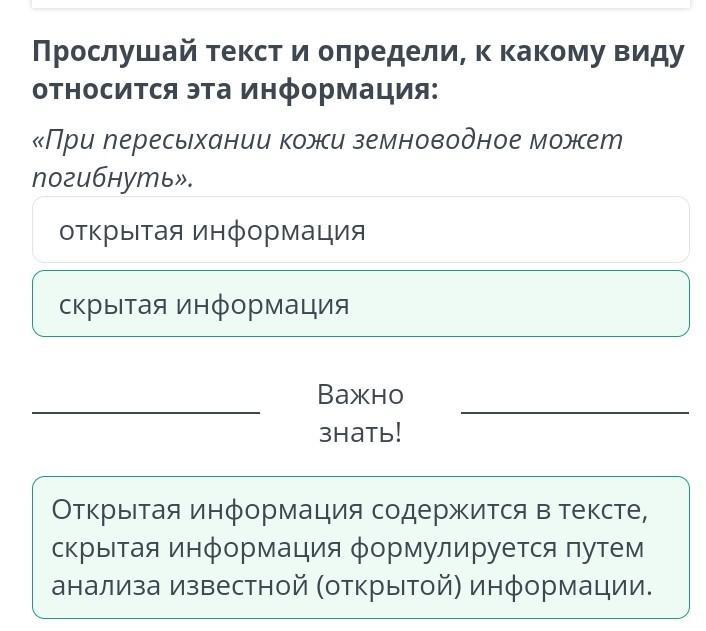Click the «Важно знать!» section title
The height and width of the screenshot is (631, 706).
click(360, 413)
